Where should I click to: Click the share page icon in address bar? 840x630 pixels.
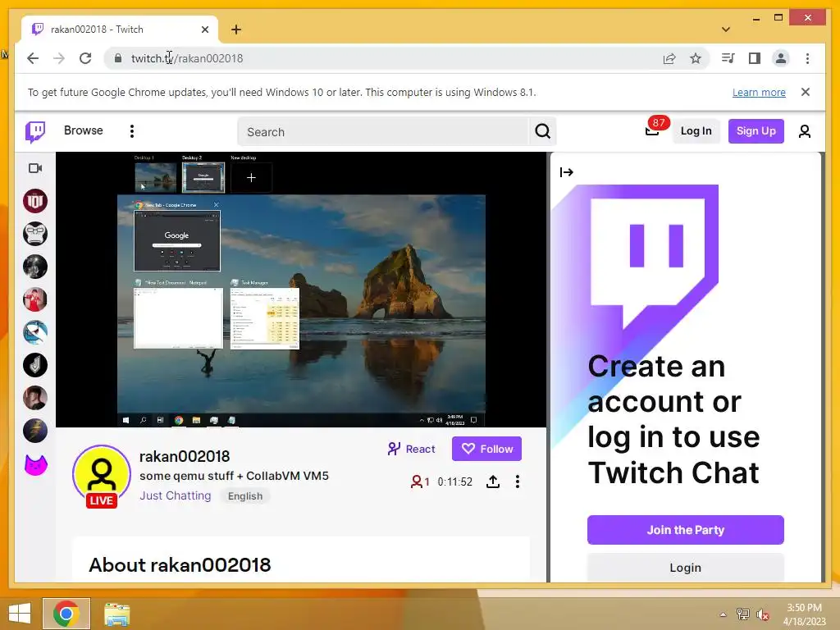point(669,58)
